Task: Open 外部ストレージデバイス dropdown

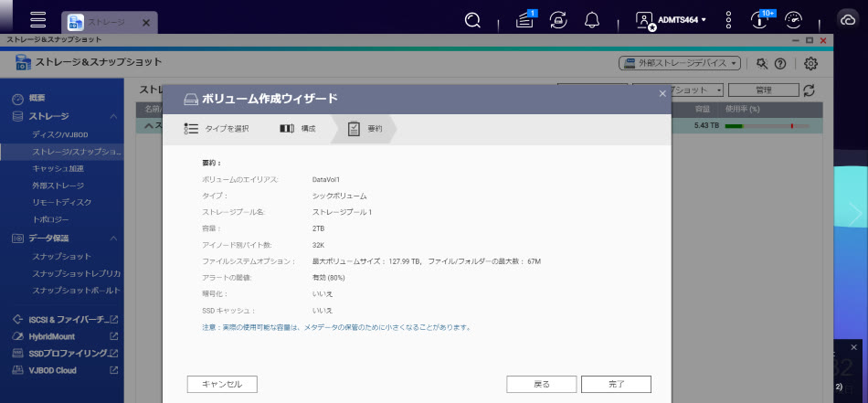Action: click(679, 63)
